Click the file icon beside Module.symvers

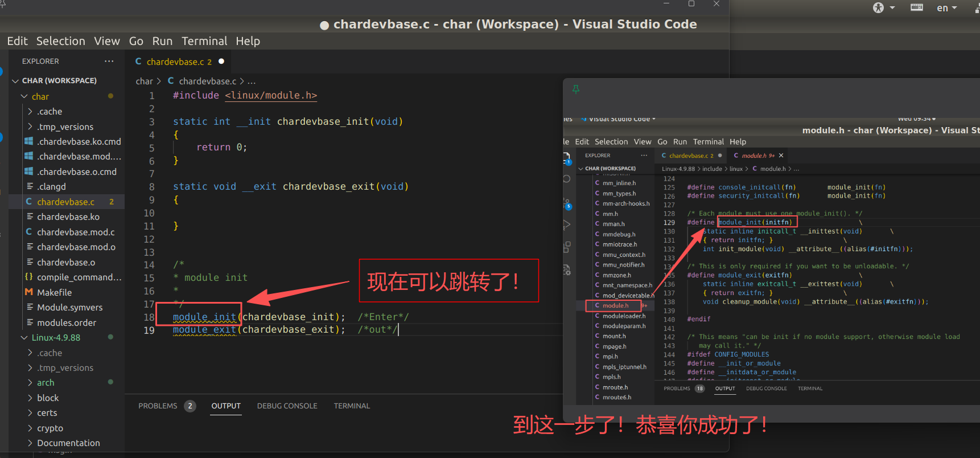[30, 307]
